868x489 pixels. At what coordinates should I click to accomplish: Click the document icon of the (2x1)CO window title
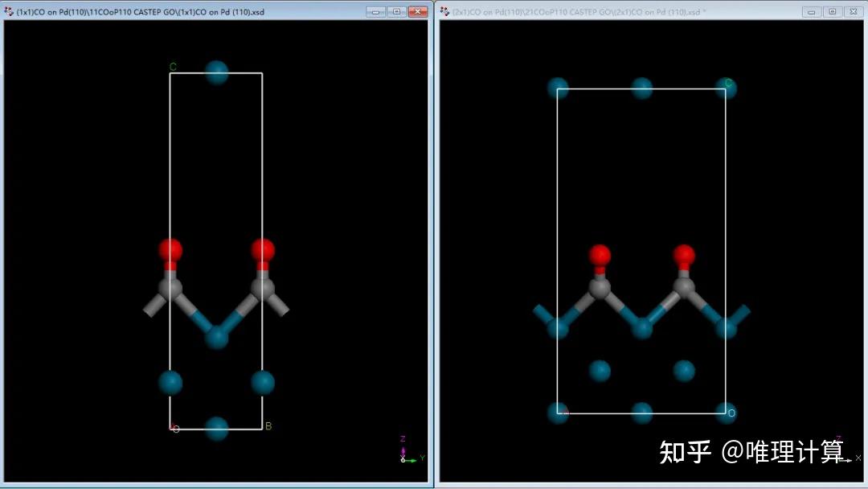click(x=444, y=11)
